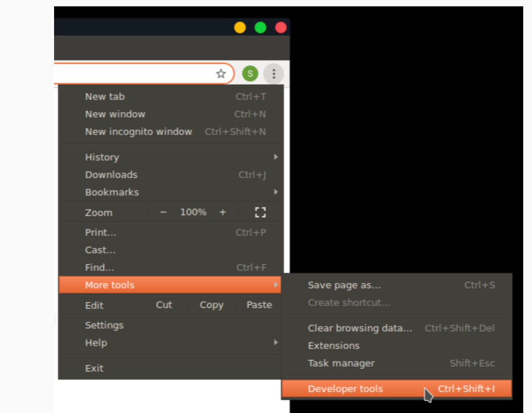
Task: Choose Clear browsing data option
Action: (x=360, y=328)
